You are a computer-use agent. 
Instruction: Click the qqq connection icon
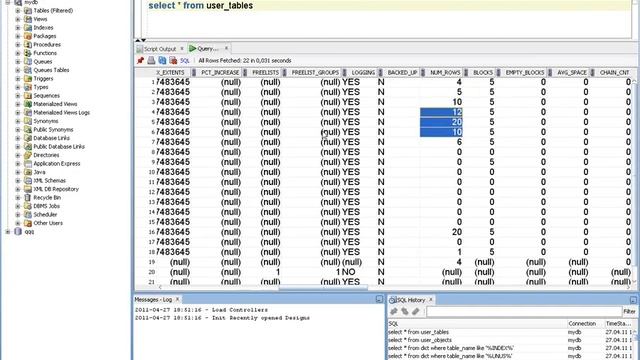click(x=18, y=231)
